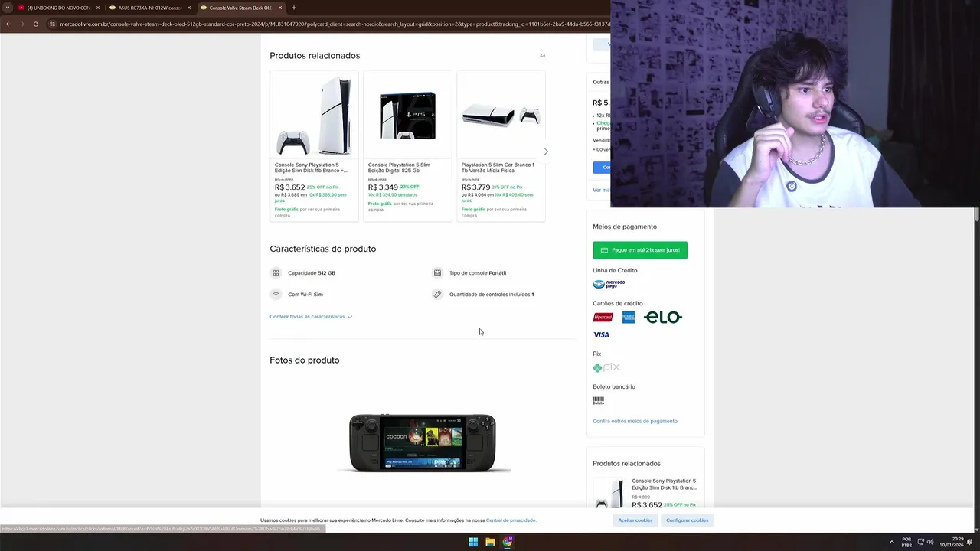980x551 pixels.
Task: Click R$ 3.779 price of Cor Branco
Action: (475, 187)
